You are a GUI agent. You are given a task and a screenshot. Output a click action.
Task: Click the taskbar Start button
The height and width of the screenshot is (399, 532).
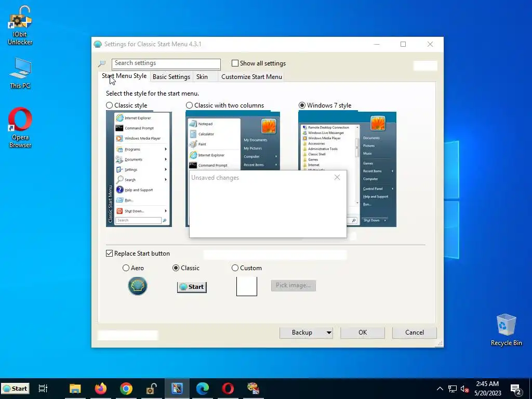15,389
